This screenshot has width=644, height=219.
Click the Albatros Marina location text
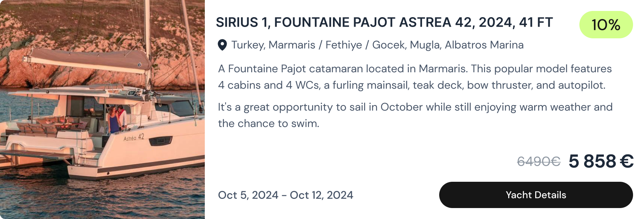point(484,45)
